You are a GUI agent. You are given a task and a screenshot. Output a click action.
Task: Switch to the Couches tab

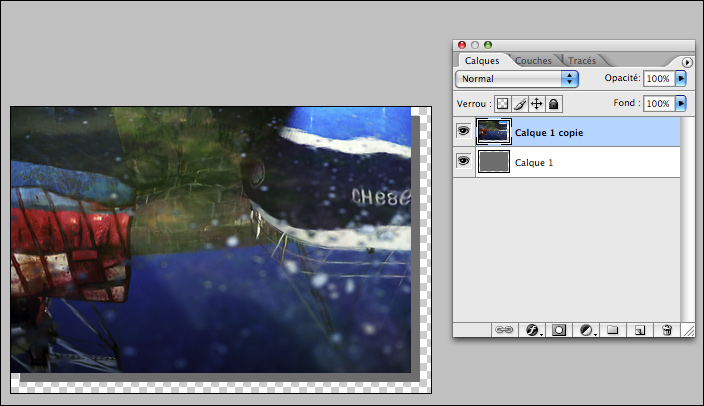click(x=533, y=61)
